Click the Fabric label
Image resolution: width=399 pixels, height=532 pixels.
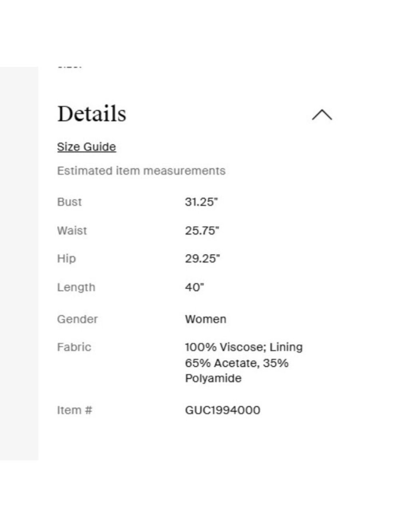[74, 347]
